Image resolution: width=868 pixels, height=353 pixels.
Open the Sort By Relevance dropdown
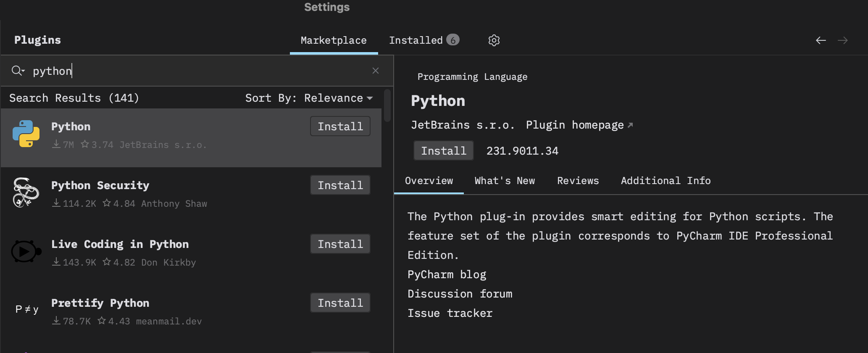pyautogui.click(x=309, y=98)
